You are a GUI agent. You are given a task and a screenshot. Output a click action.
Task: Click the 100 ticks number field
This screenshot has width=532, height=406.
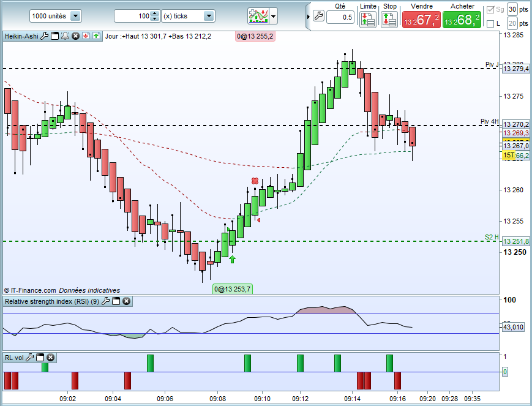[x=133, y=16]
